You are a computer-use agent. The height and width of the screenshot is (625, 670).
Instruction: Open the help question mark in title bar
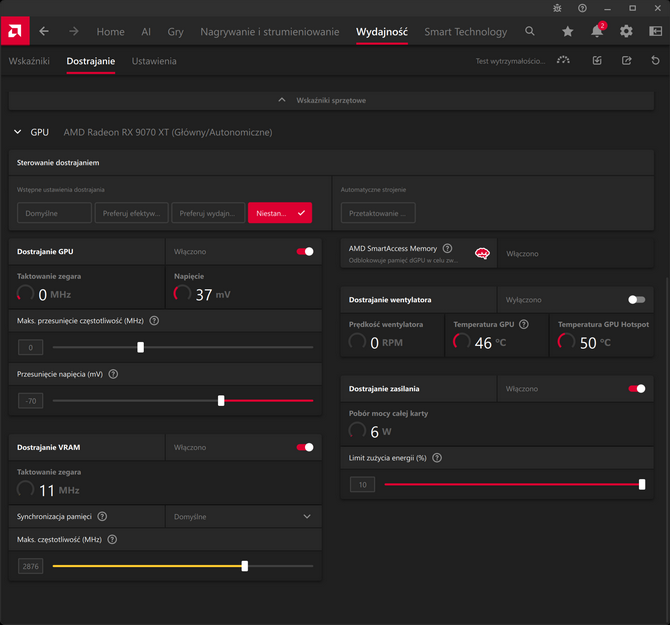pyautogui.click(x=582, y=8)
